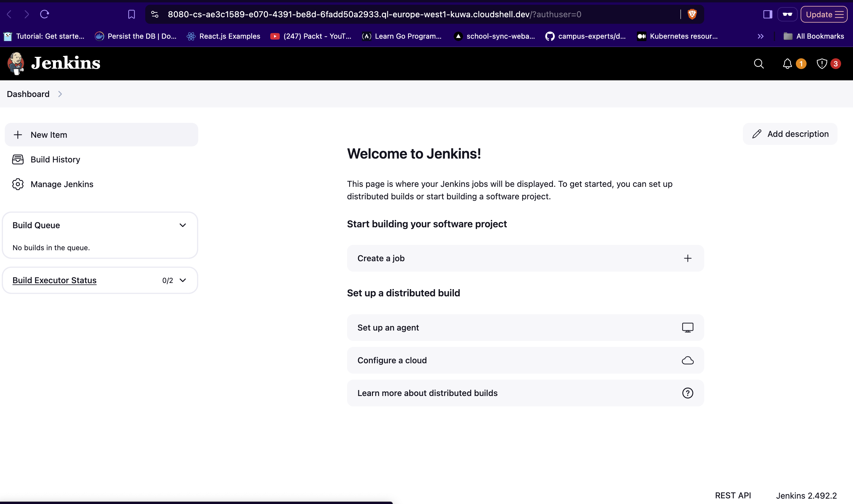The width and height of the screenshot is (853, 504).
Task: Open Build History in the sidebar
Action: (x=101, y=160)
